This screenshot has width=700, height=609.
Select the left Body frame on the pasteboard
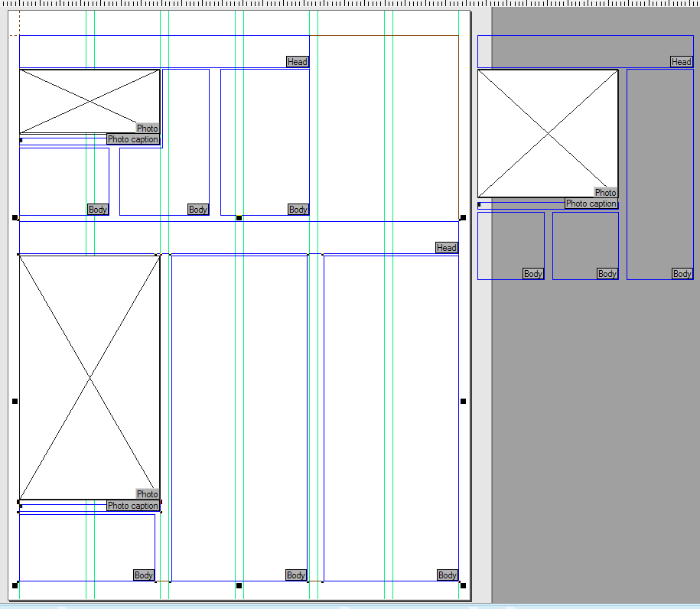coord(511,246)
